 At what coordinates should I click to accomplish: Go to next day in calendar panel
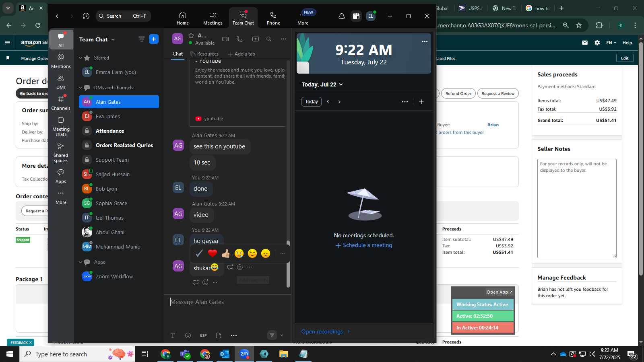(x=339, y=102)
